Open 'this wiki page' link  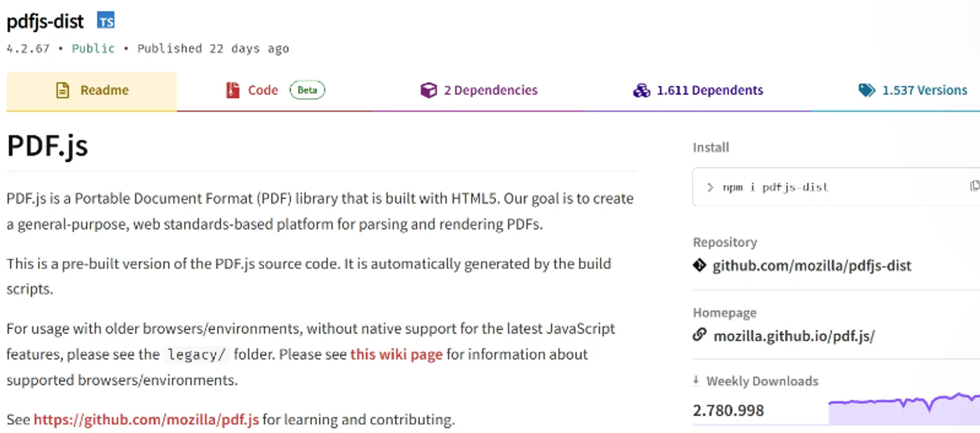[396, 354]
